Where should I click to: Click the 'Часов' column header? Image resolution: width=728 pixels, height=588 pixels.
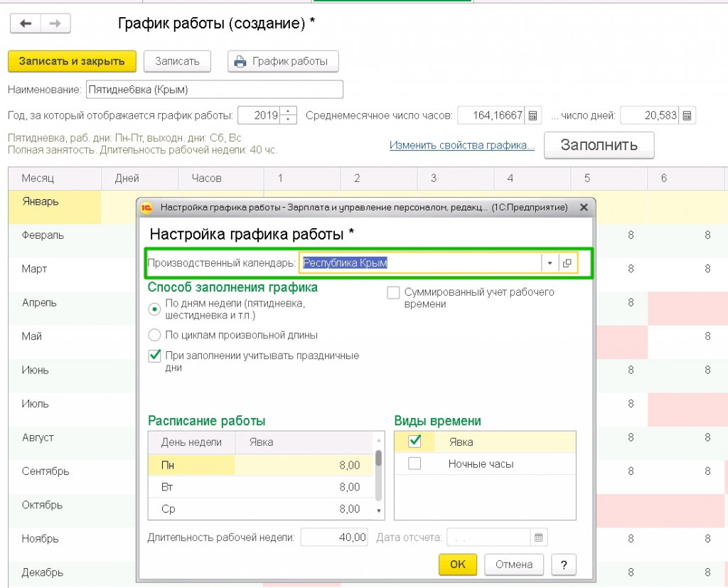coord(221,178)
